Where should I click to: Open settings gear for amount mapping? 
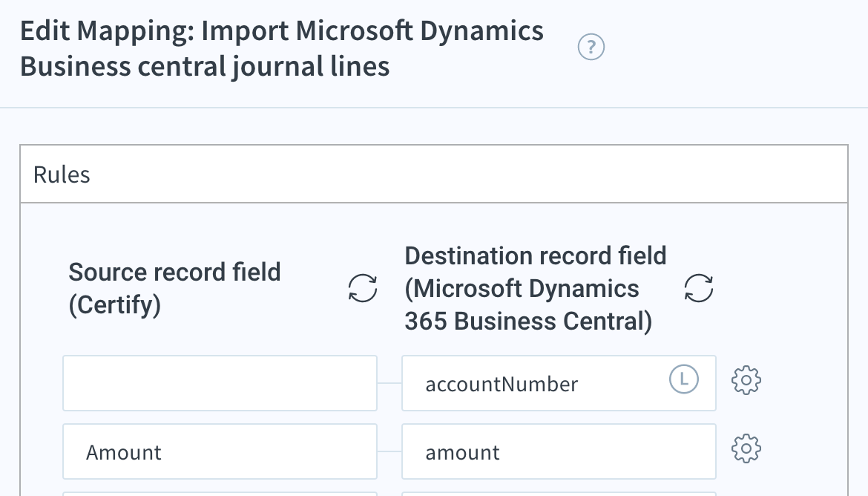(746, 448)
